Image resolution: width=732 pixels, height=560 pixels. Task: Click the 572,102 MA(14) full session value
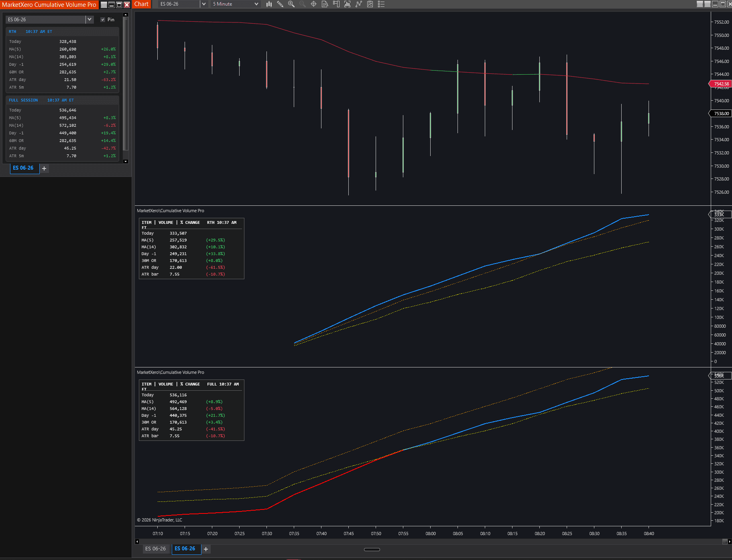tap(68, 126)
